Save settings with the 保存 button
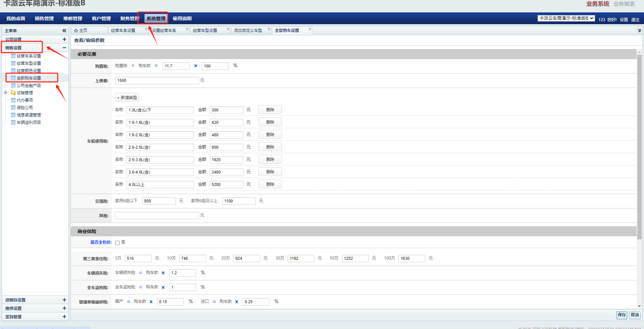 [622, 315]
